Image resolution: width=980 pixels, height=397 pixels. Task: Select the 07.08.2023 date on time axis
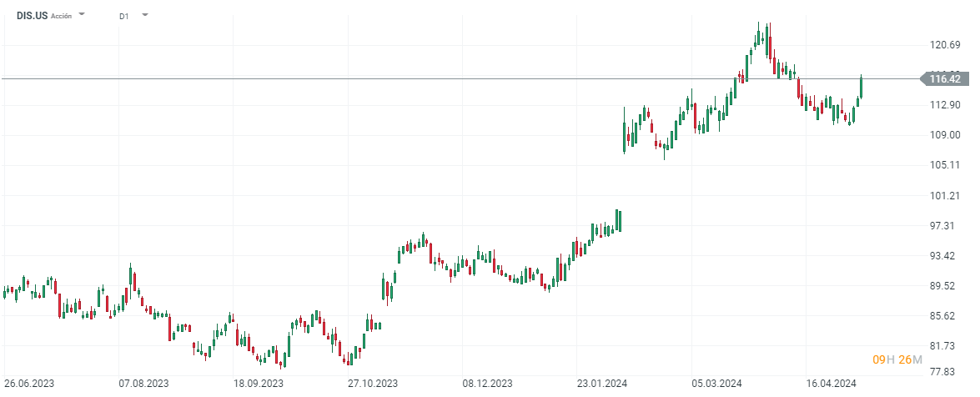pos(143,384)
